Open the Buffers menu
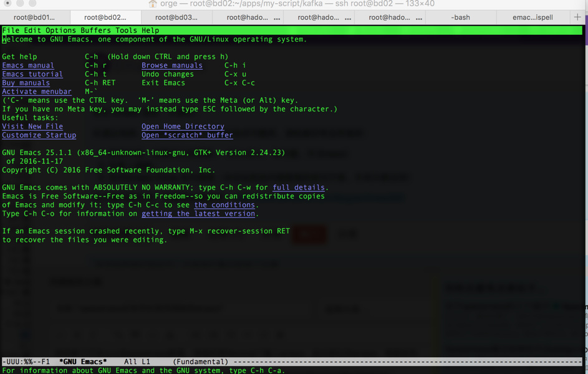This screenshot has height=374, width=588. point(95,31)
